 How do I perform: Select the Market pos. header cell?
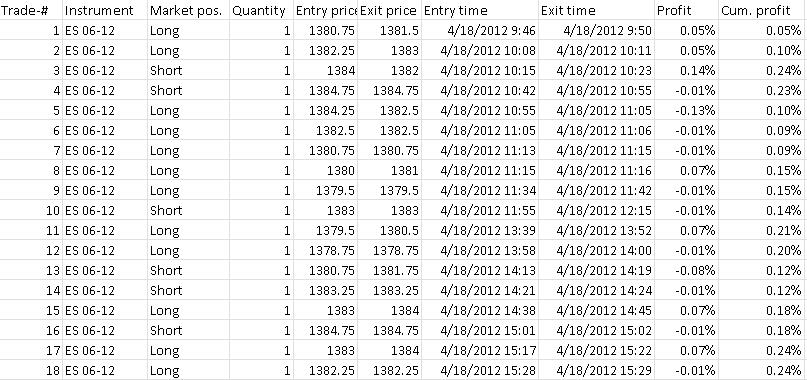188,10
